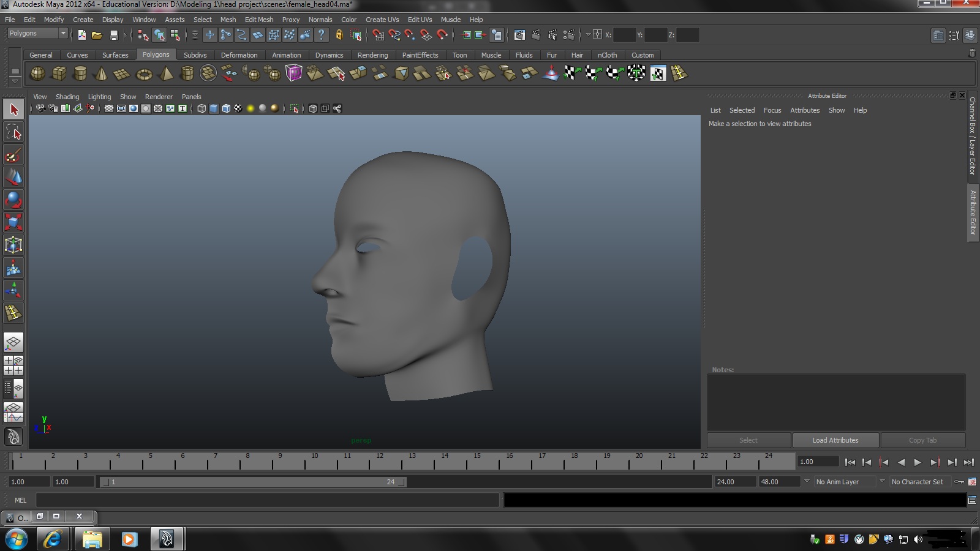This screenshot has width=980, height=551.
Task: Enable smooth shade all in the panel toolbar
Action: [214, 108]
